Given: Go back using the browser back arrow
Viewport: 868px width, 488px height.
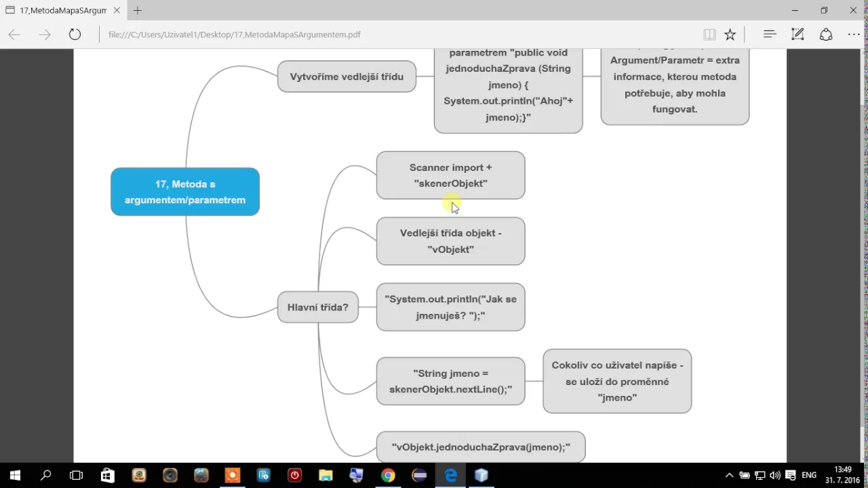Looking at the screenshot, I should click(14, 35).
